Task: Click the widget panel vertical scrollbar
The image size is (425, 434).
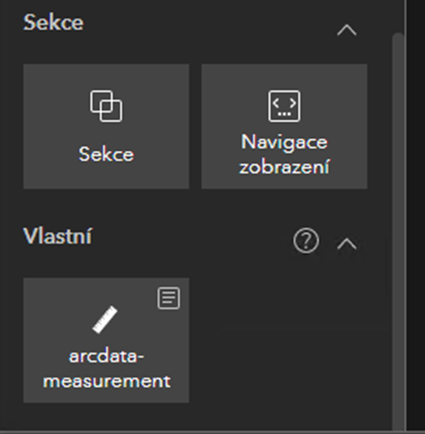Action: pos(398,230)
